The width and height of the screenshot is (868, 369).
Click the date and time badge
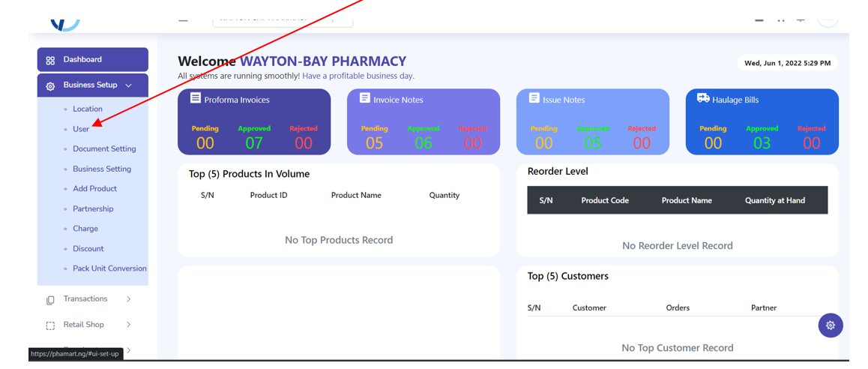coord(787,63)
